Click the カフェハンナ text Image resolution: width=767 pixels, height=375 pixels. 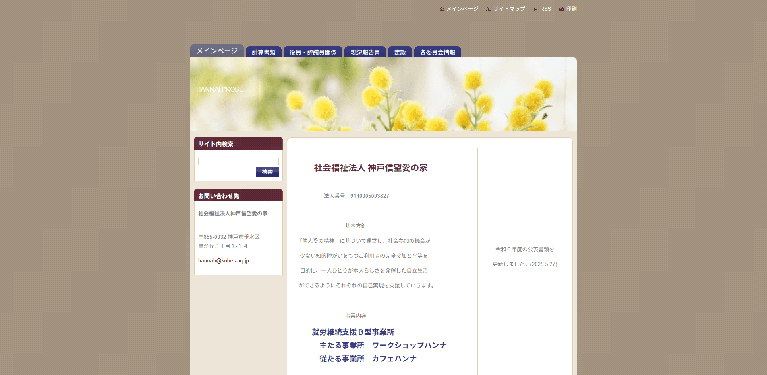pyautogui.click(x=394, y=358)
